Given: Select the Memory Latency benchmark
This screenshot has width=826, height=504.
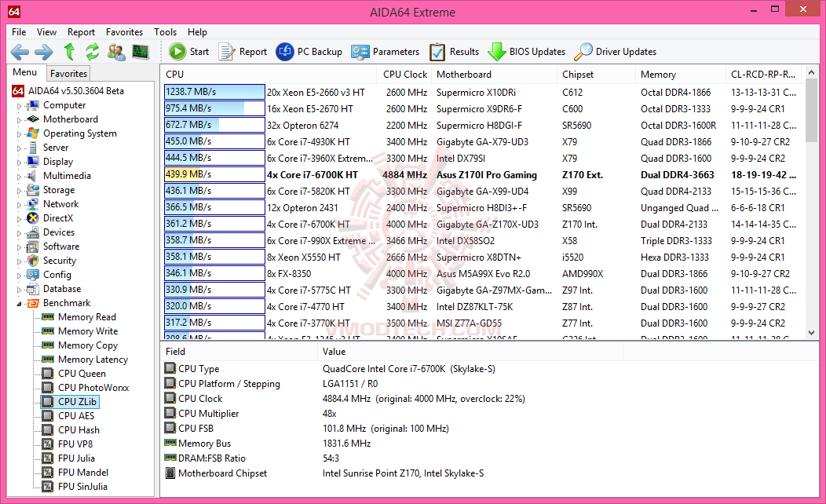Looking at the screenshot, I should coord(93,360).
